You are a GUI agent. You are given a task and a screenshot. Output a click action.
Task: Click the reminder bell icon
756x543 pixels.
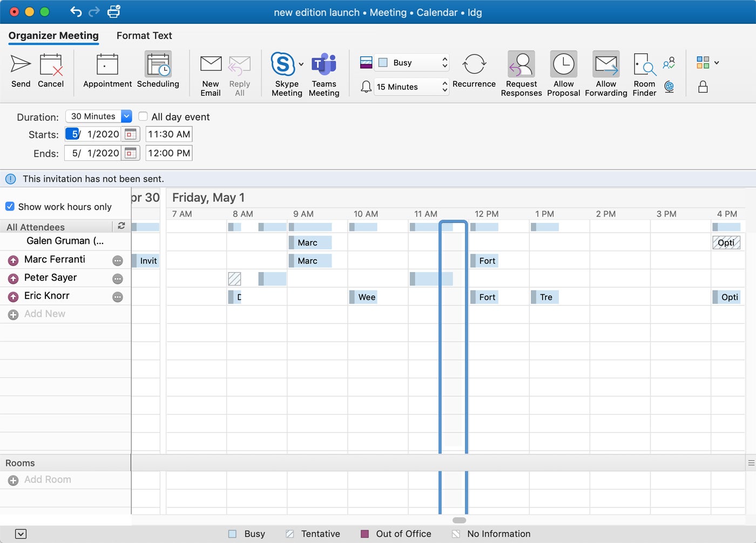tap(366, 87)
